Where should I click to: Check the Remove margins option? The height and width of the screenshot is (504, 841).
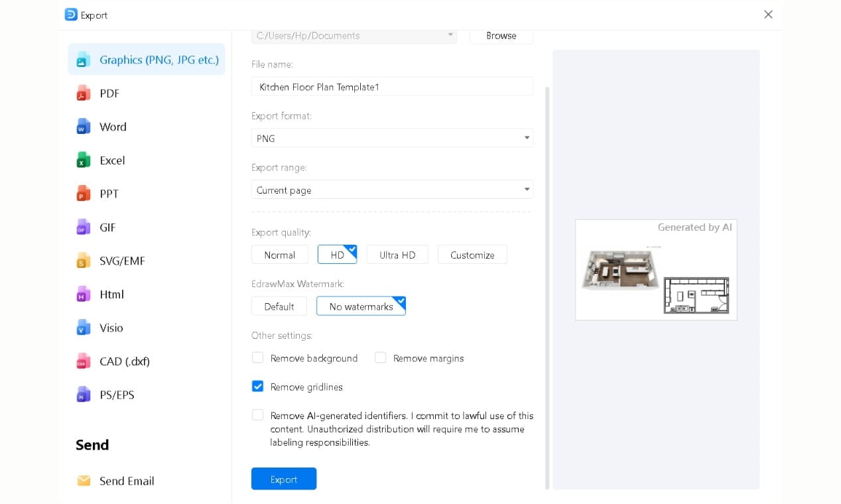(x=381, y=357)
